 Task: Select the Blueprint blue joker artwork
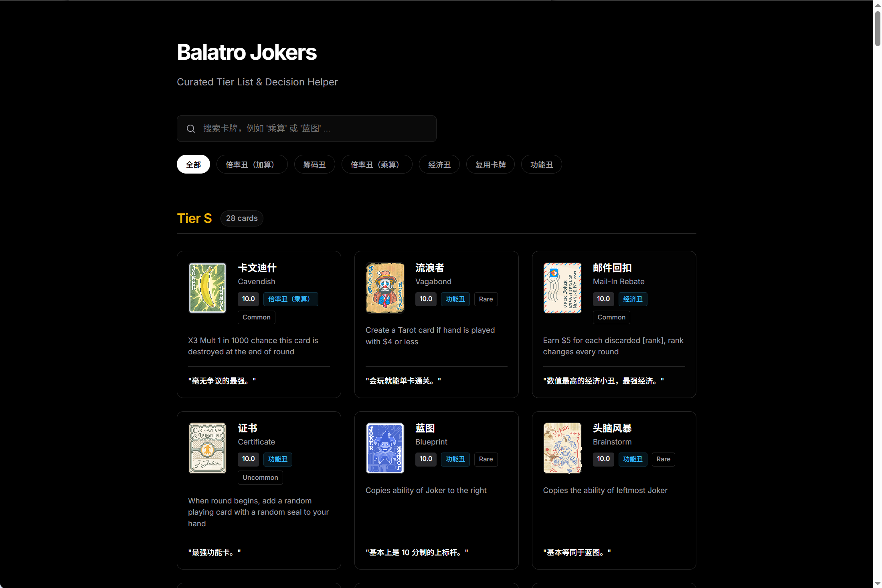point(385,448)
